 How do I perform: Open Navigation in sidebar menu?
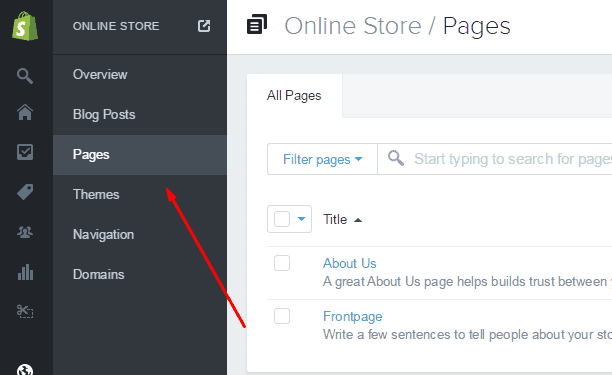click(140, 235)
